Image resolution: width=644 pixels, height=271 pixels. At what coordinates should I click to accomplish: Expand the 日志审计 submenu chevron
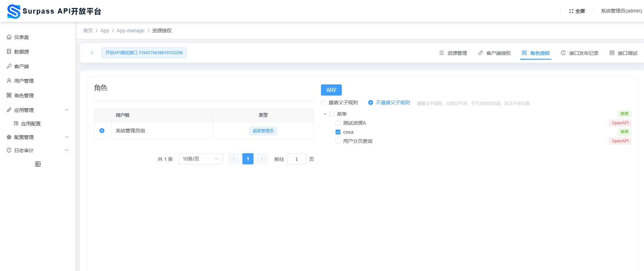(67, 150)
